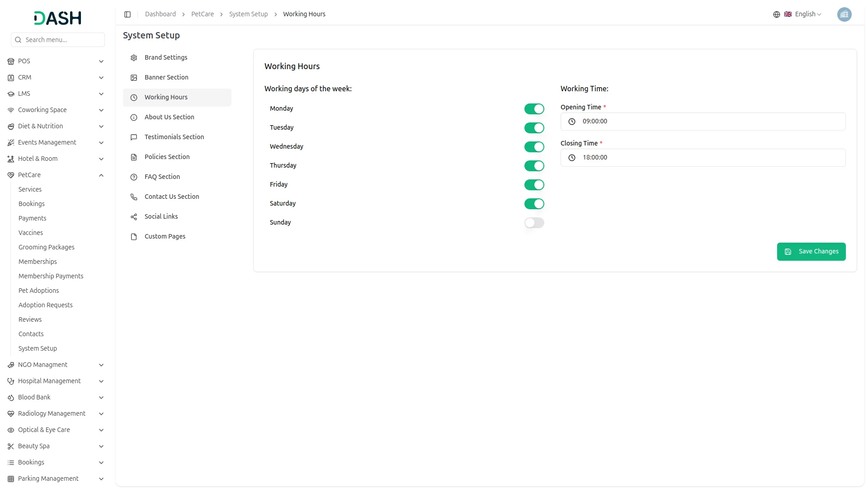Screen dimensions: 868x488
Task: Disable Friday working day switch
Action: pyautogui.click(x=534, y=185)
